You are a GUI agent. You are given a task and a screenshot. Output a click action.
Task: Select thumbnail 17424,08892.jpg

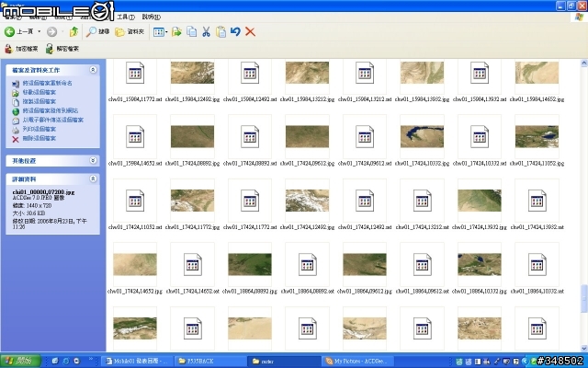tap(192, 137)
